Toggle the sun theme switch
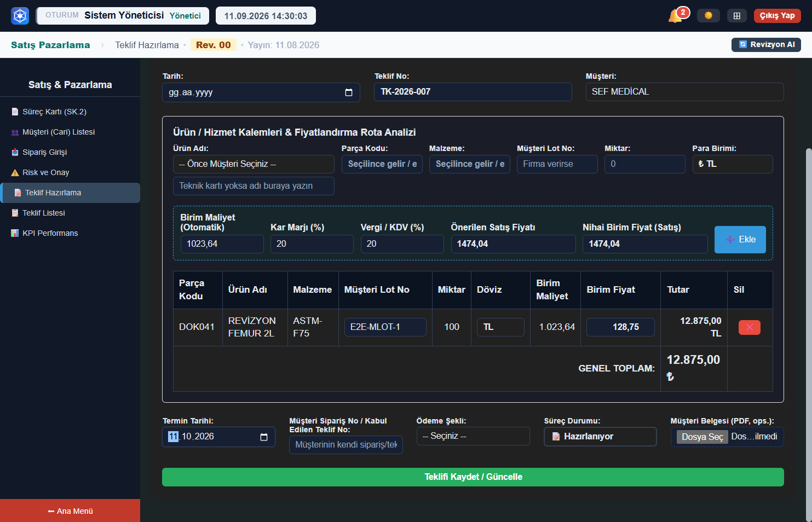Viewport: 812px width, 522px height. [x=709, y=15]
